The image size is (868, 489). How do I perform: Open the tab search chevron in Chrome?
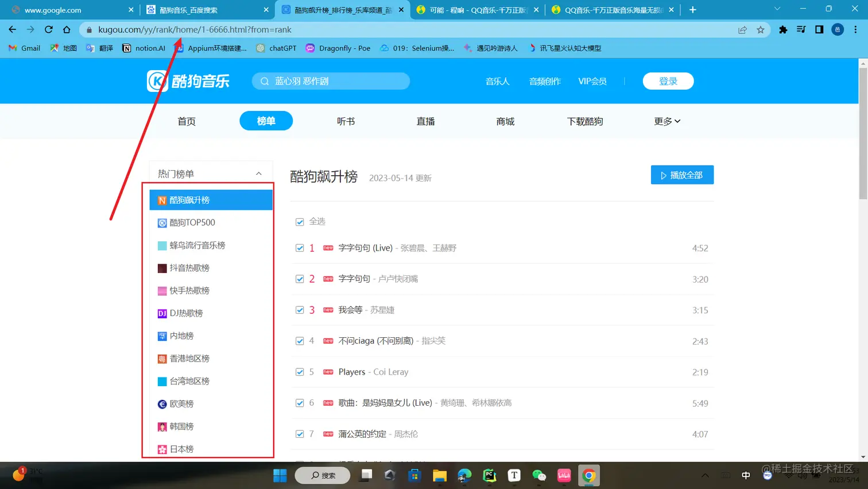click(x=777, y=9)
